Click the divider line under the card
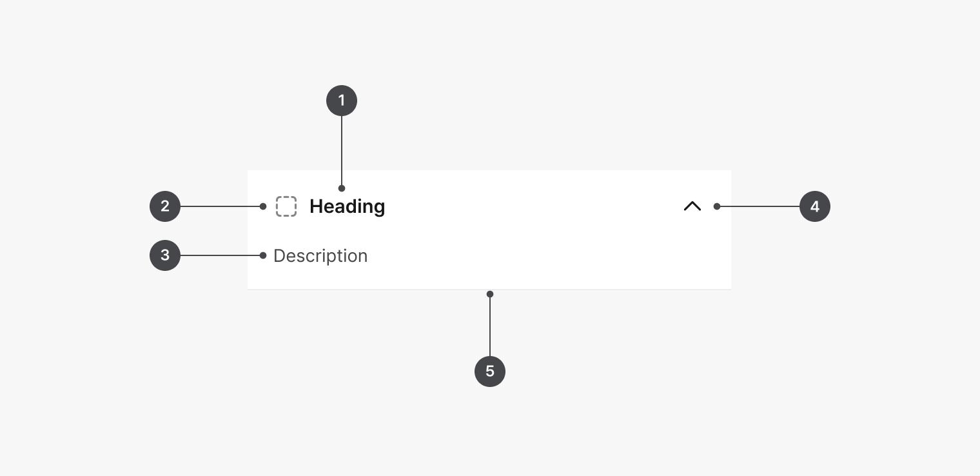The image size is (980, 476). point(387,290)
